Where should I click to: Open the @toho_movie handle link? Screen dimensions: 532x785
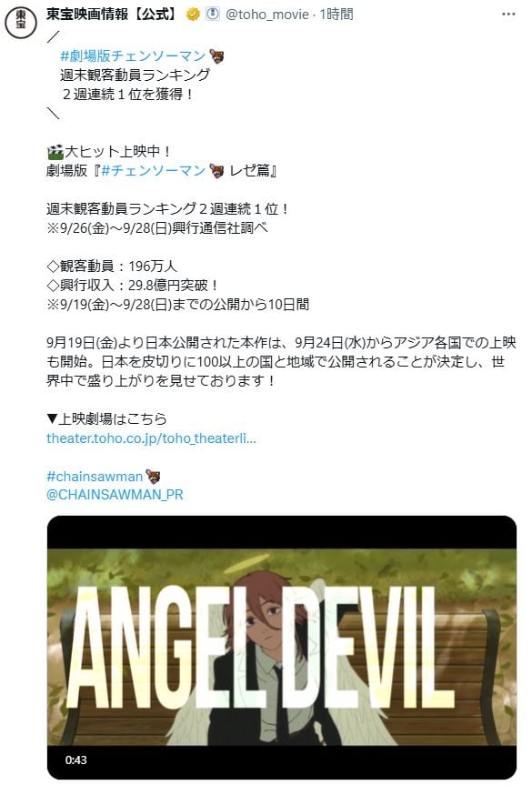pyautogui.click(x=266, y=14)
